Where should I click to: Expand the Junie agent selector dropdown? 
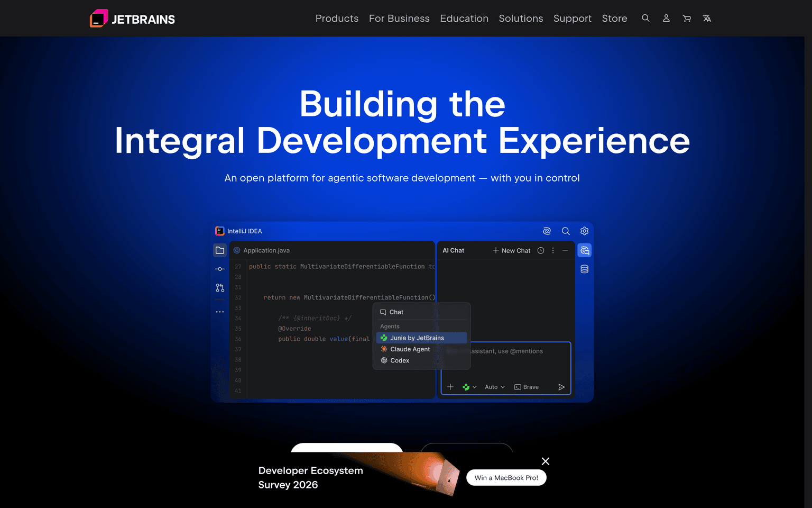pos(469,387)
